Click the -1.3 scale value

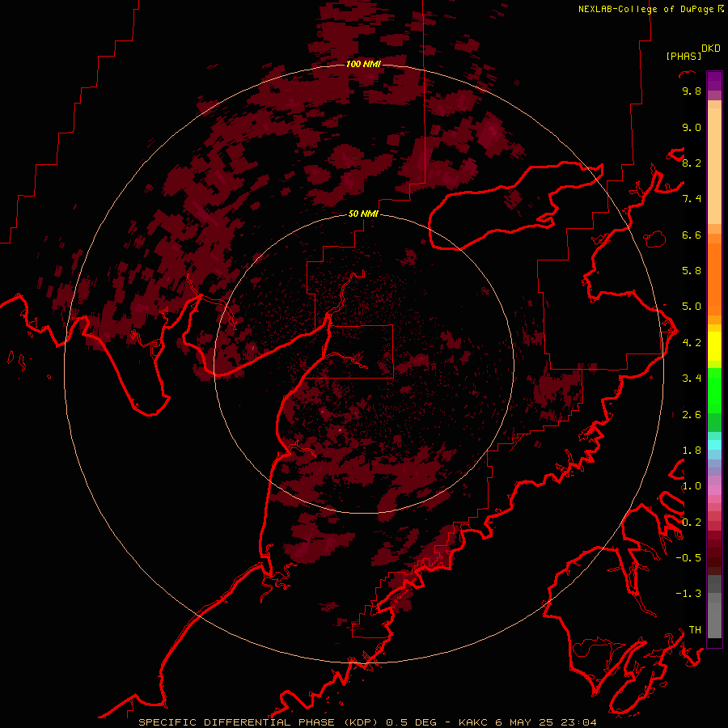688,594
